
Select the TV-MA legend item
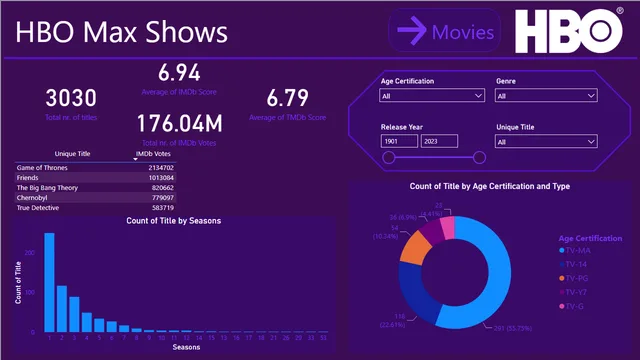pos(575,250)
